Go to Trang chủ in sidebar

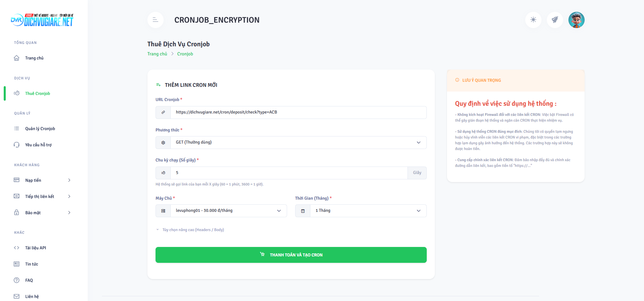pos(34,58)
